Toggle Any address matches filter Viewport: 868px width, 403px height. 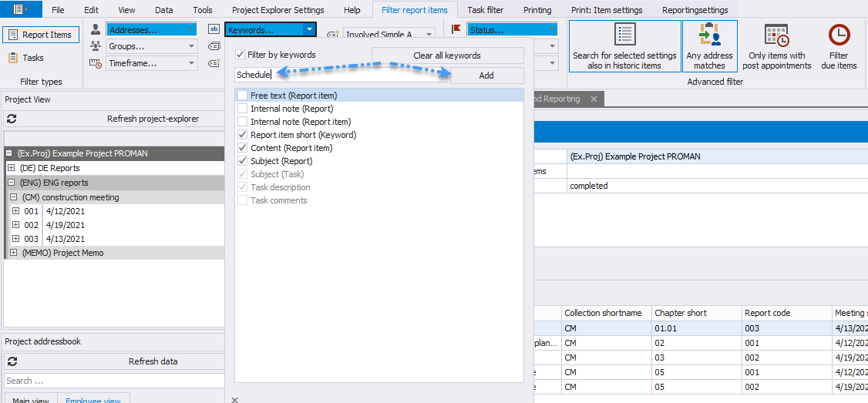710,46
